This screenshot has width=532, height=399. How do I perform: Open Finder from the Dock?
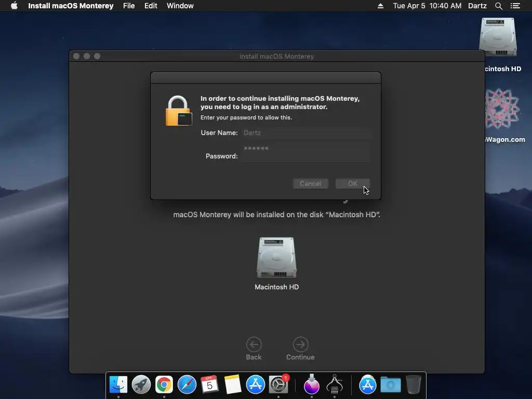(118, 384)
